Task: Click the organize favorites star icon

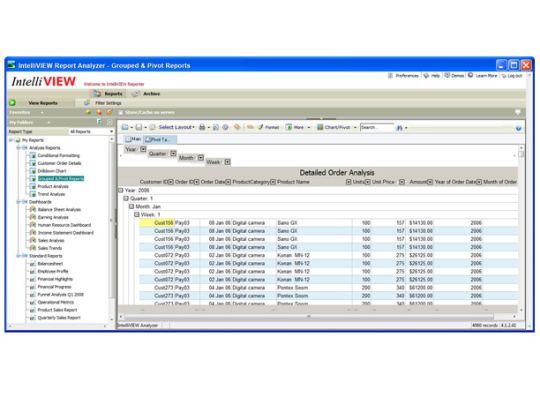Action: point(110,112)
